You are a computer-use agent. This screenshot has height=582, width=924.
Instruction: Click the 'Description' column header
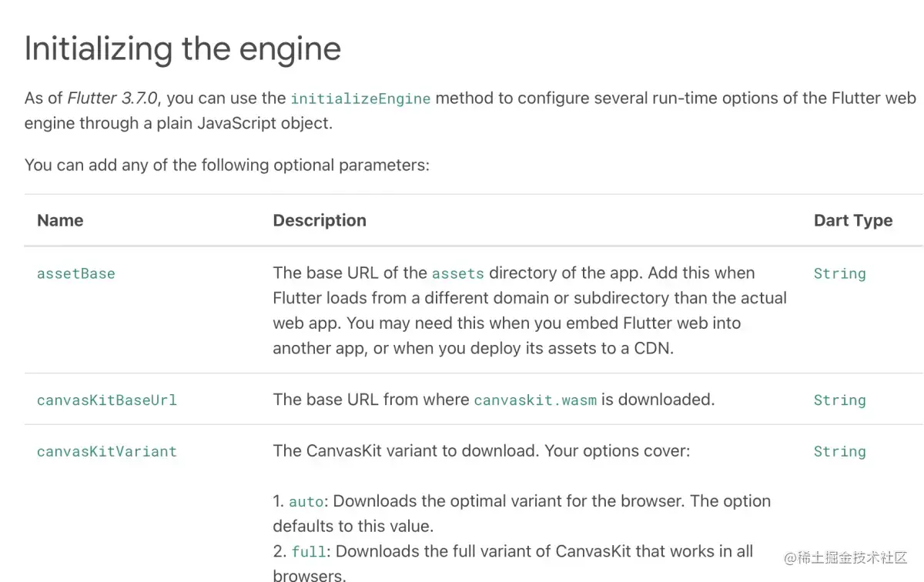(x=320, y=220)
